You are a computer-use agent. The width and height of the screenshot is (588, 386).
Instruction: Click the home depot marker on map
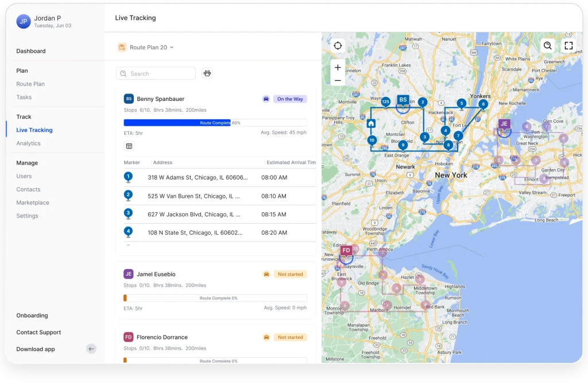[x=371, y=123]
